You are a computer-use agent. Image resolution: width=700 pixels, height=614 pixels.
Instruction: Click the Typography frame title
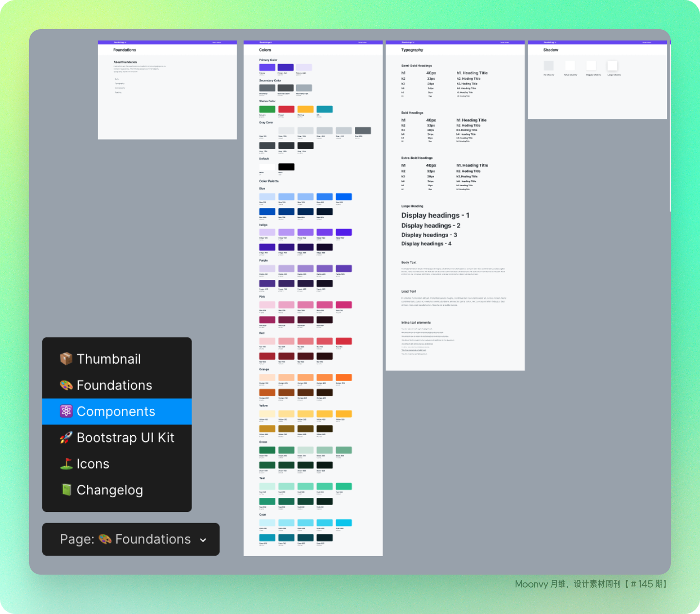click(412, 50)
